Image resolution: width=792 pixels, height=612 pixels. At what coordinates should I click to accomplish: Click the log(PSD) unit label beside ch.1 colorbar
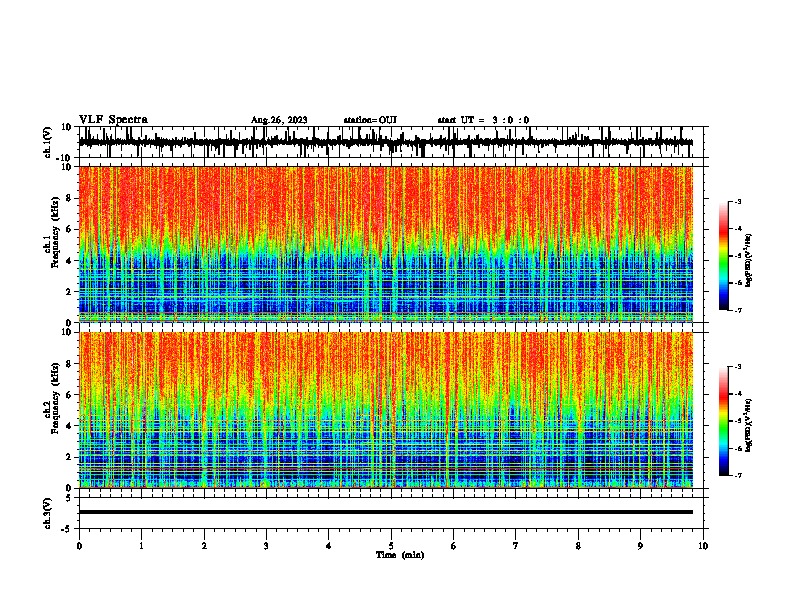(749, 261)
